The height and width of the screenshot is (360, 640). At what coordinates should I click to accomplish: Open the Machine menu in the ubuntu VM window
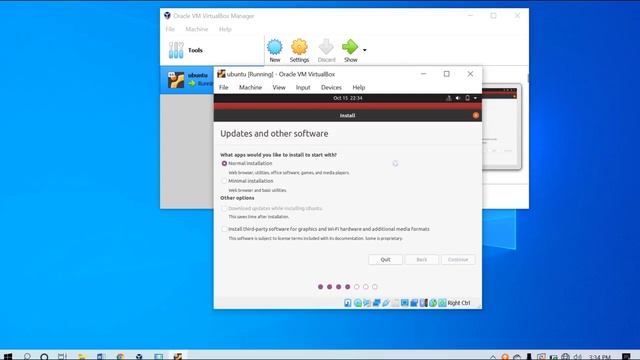(250, 87)
